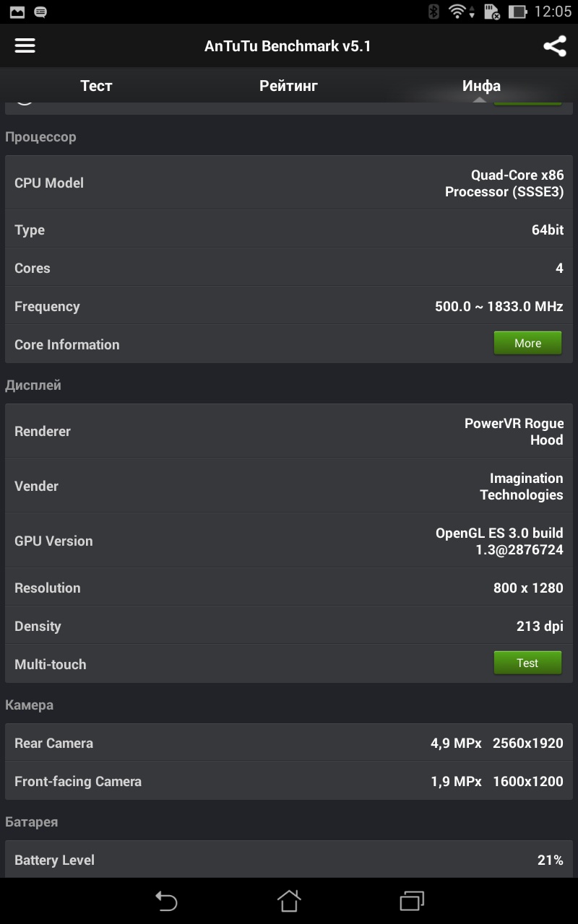578x924 pixels.
Task: Select the Resolution row
Action: [289, 588]
